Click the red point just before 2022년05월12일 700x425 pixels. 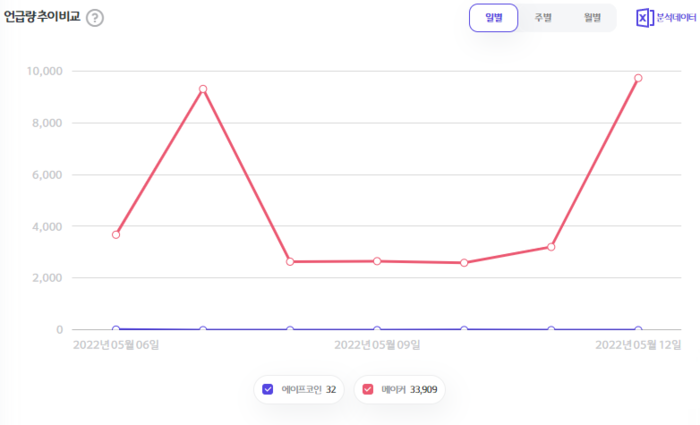click(551, 247)
